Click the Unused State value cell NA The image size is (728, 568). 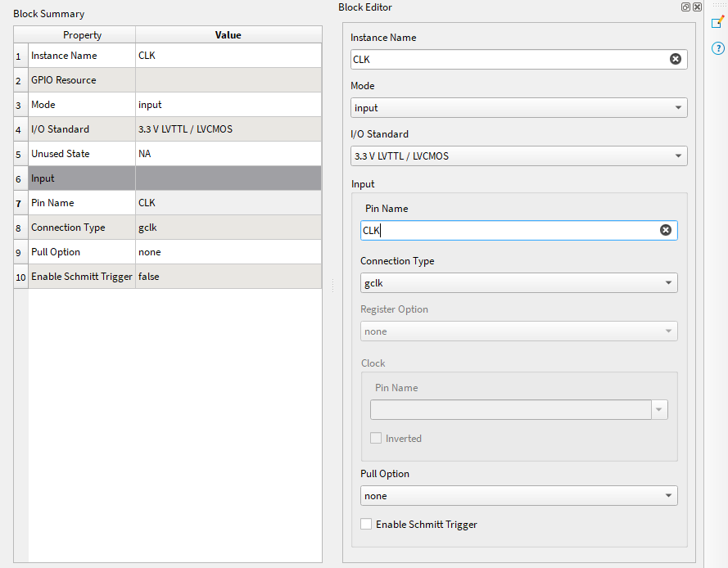pyautogui.click(x=228, y=154)
